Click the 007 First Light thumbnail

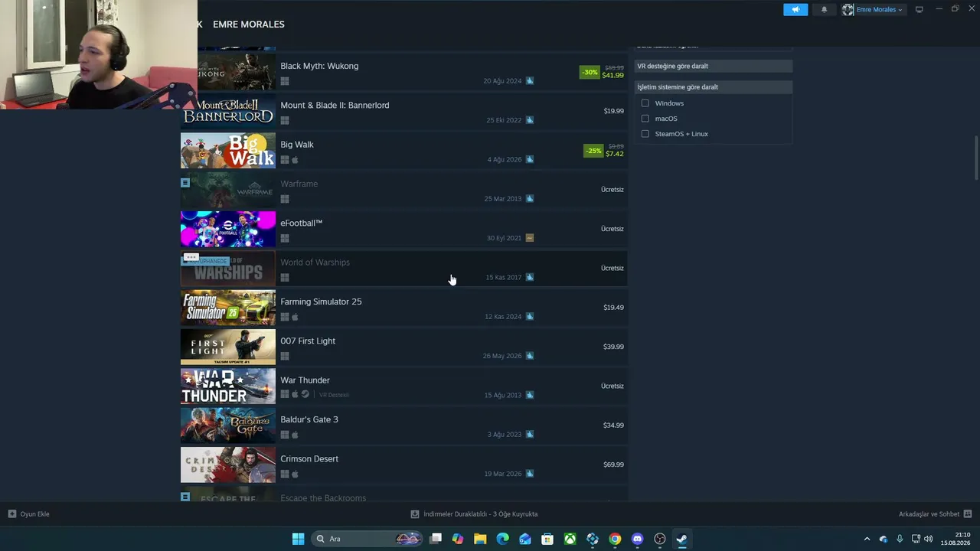[x=228, y=347]
